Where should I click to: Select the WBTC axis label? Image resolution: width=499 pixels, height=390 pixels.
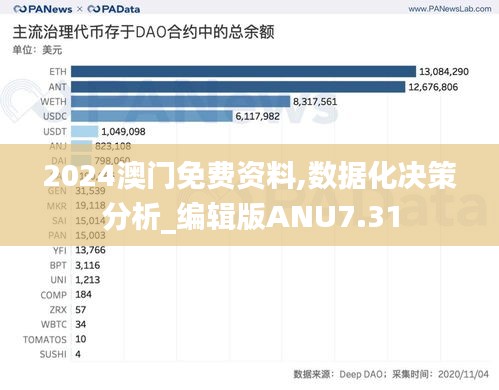54,324
